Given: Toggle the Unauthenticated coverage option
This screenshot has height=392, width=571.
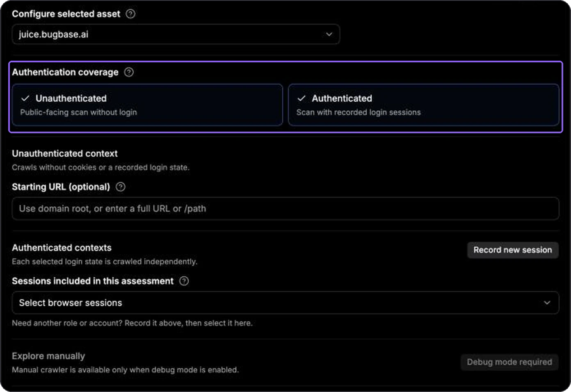Looking at the screenshot, I should 147,105.
